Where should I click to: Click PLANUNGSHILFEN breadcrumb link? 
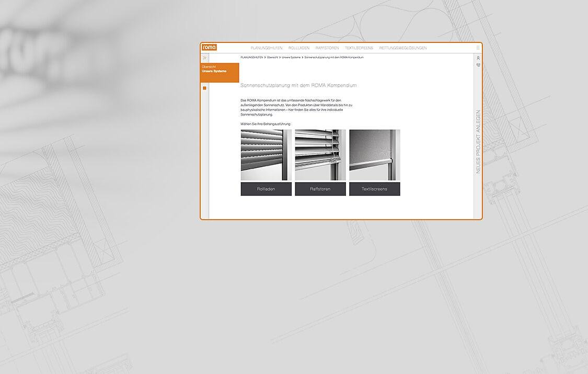click(x=251, y=58)
